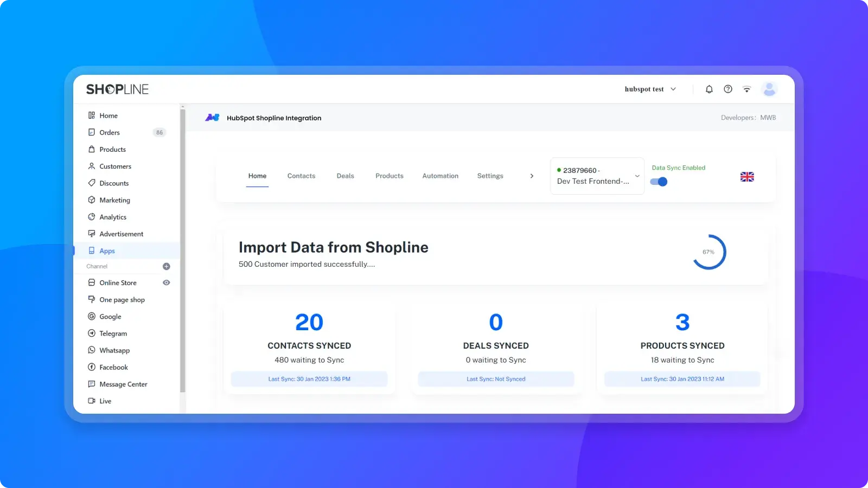Expand the hubspot test store dropdown
The image size is (868, 488).
pos(650,89)
